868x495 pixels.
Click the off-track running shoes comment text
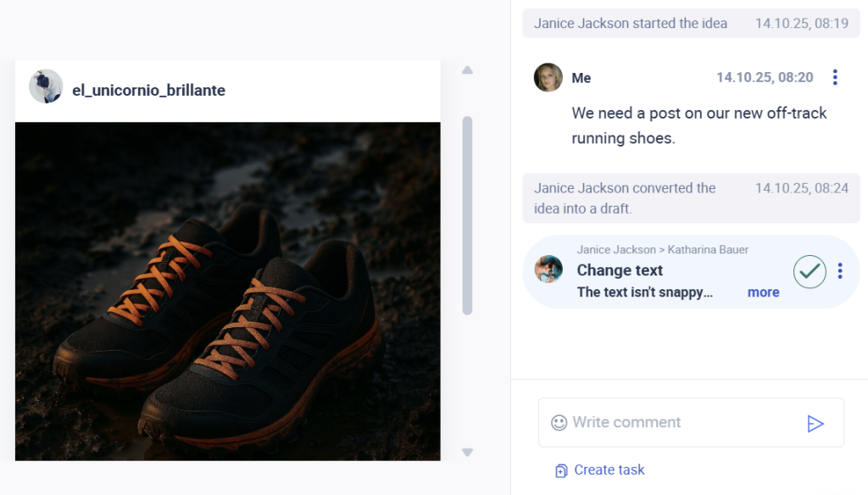click(698, 125)
